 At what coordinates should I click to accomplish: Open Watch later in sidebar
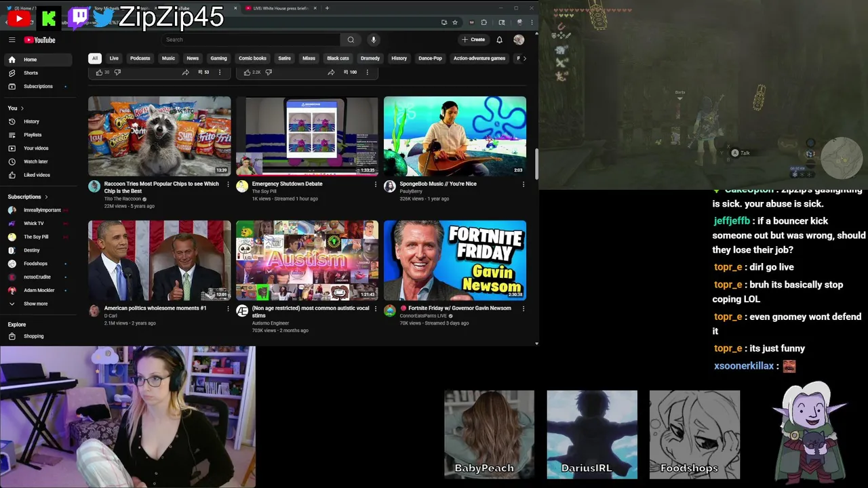pos(39,162)
